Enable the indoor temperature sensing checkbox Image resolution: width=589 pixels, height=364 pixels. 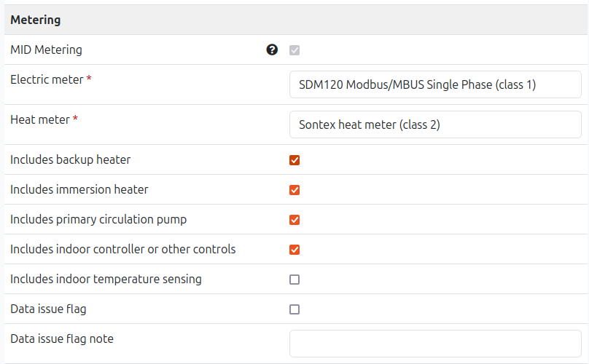click(x=294, y=280)
